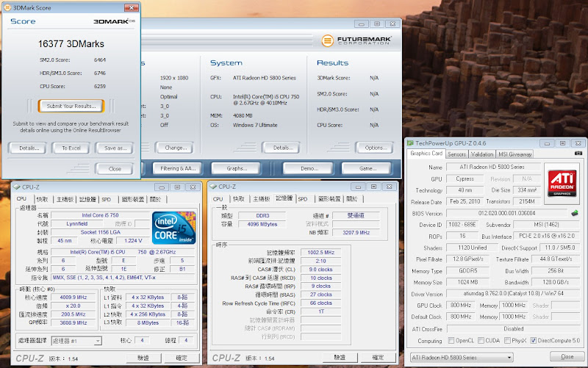Click title icon of CPU-Z memory window
The height and width of the screenshot is (368, 588).
tap(213, 187)
